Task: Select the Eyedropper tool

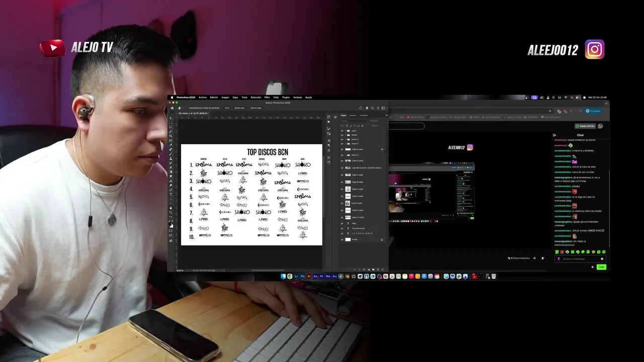Action: click(x=171, y=145)
